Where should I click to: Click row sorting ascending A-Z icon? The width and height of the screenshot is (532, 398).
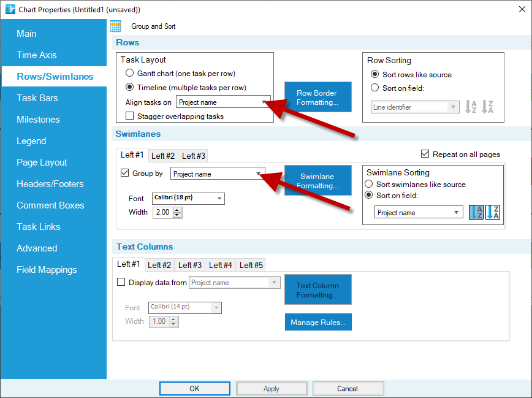471,107
